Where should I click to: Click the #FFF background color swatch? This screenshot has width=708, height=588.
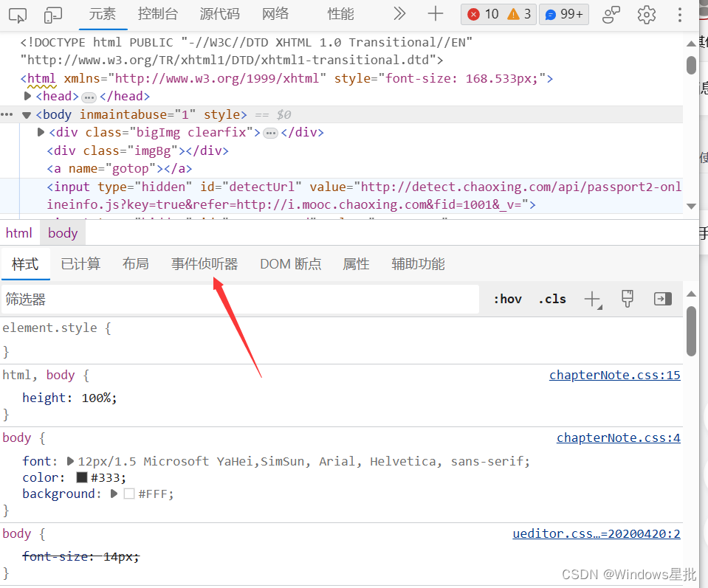click(129, 494)
